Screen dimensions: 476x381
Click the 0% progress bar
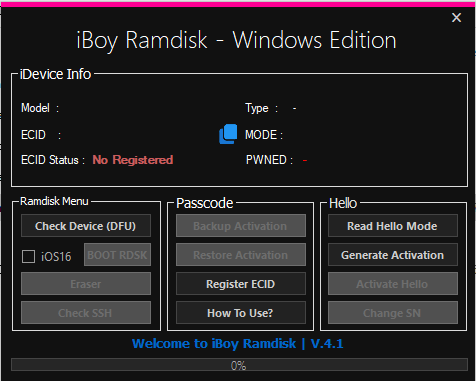(x=239, y=365)
